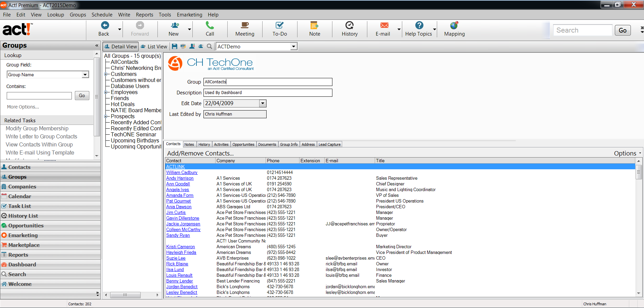
Task: Open Companies in the navigation bar
Action: (50, 186)
